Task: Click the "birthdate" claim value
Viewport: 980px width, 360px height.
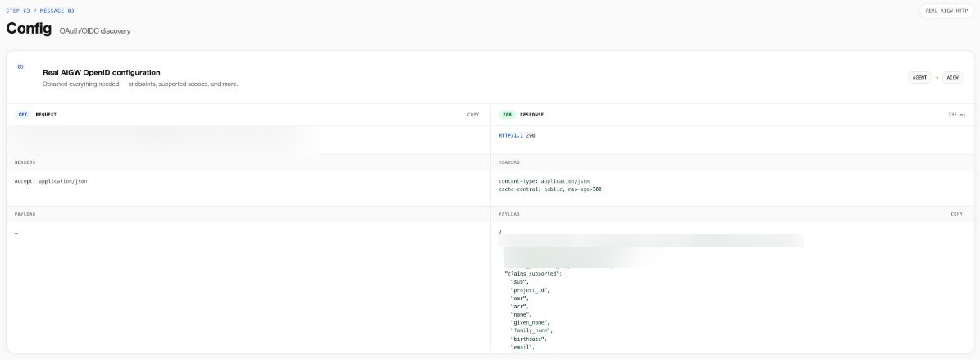Action: click(529, 338)
